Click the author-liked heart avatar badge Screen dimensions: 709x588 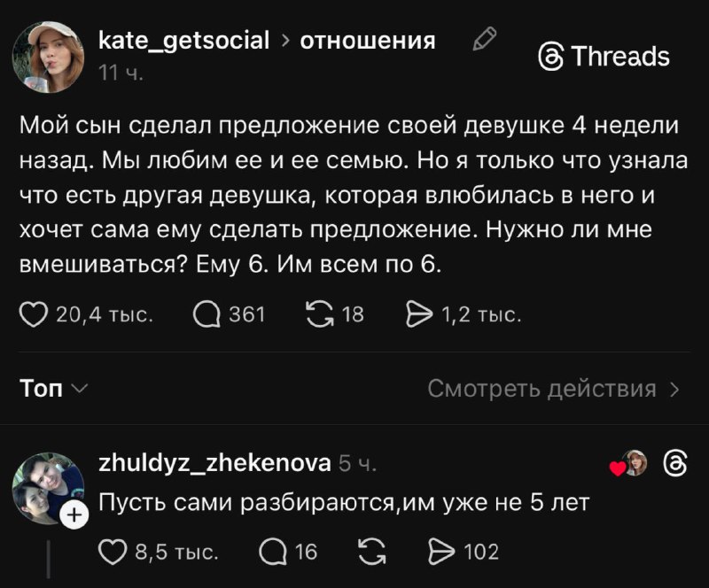[631, 463]
